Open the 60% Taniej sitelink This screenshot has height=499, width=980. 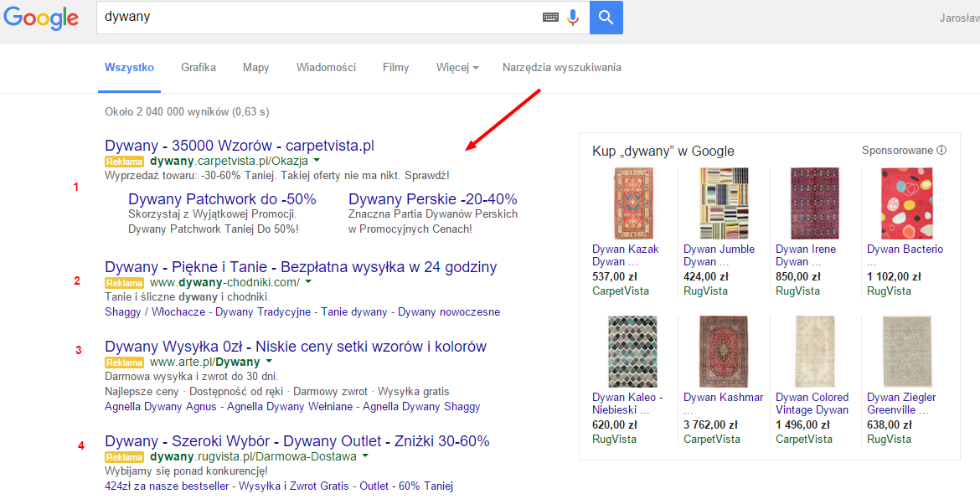(x=425, y=486)
